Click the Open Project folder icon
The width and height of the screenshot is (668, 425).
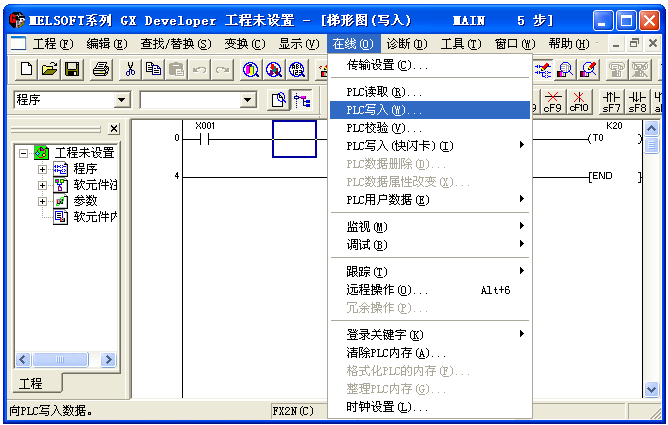(x=49, y=69)
